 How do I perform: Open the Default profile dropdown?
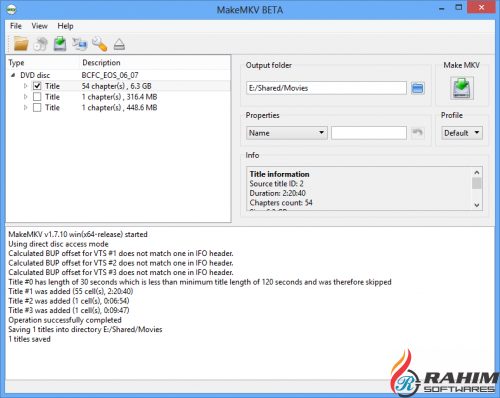pyautogui.click(x=462, y=133)
